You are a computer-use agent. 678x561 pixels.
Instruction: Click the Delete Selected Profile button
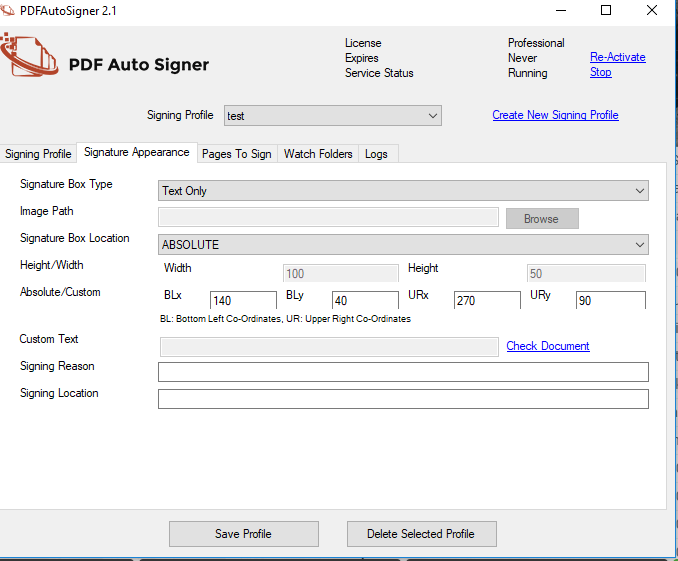(422, 534)
